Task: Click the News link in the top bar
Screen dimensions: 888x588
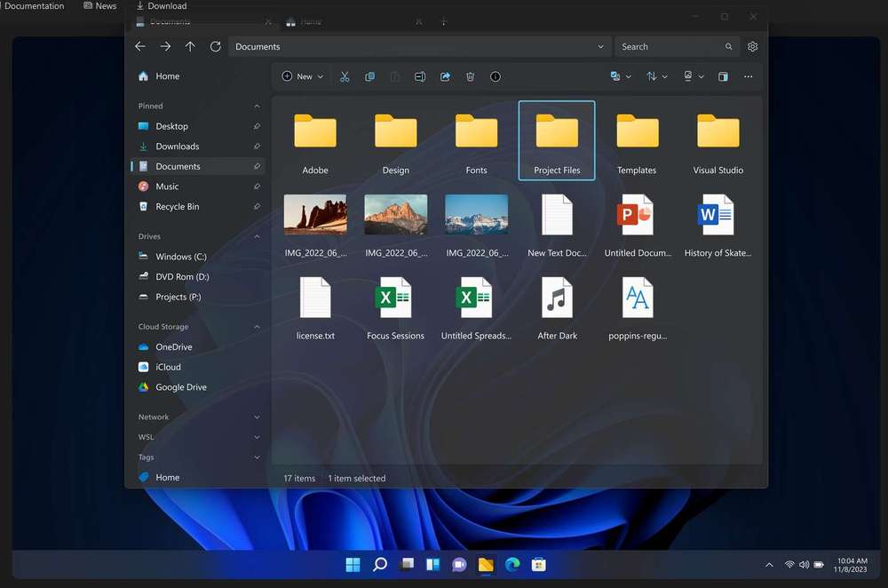Action: coord(99,5)
